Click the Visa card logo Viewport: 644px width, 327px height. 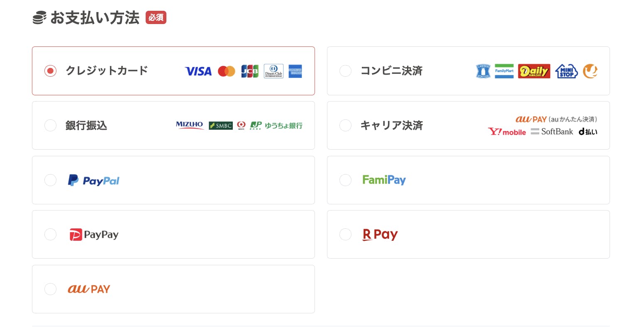198,71
